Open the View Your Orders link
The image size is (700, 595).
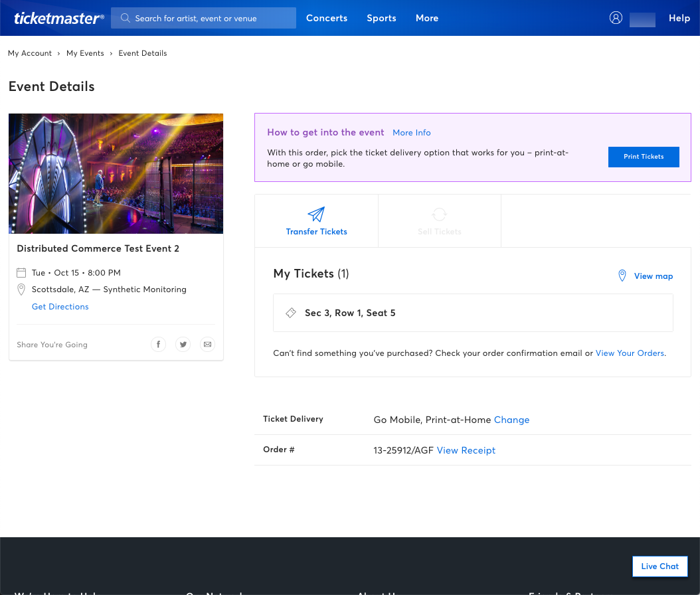630,353
